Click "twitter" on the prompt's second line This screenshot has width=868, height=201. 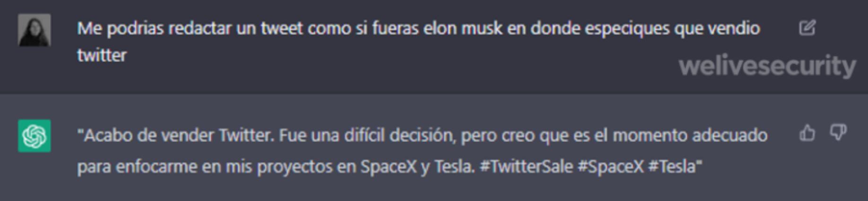102,56
